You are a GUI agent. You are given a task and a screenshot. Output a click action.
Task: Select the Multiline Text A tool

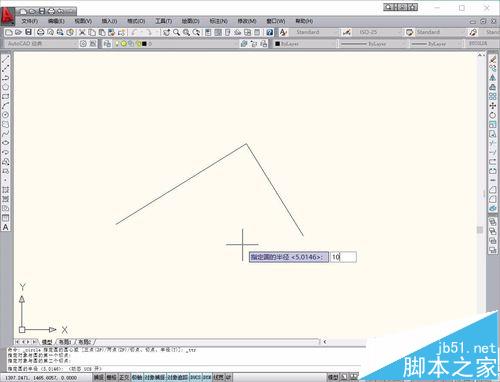point(6,227)
